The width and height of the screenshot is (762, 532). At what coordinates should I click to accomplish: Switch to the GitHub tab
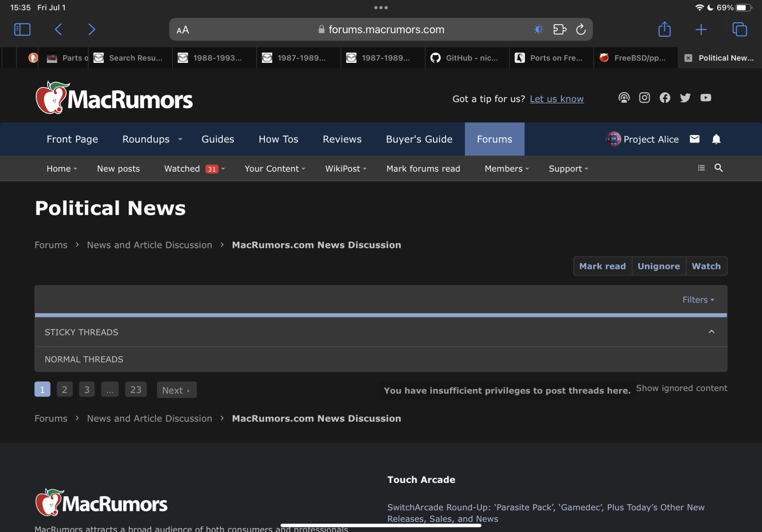[x=467, y=58]
